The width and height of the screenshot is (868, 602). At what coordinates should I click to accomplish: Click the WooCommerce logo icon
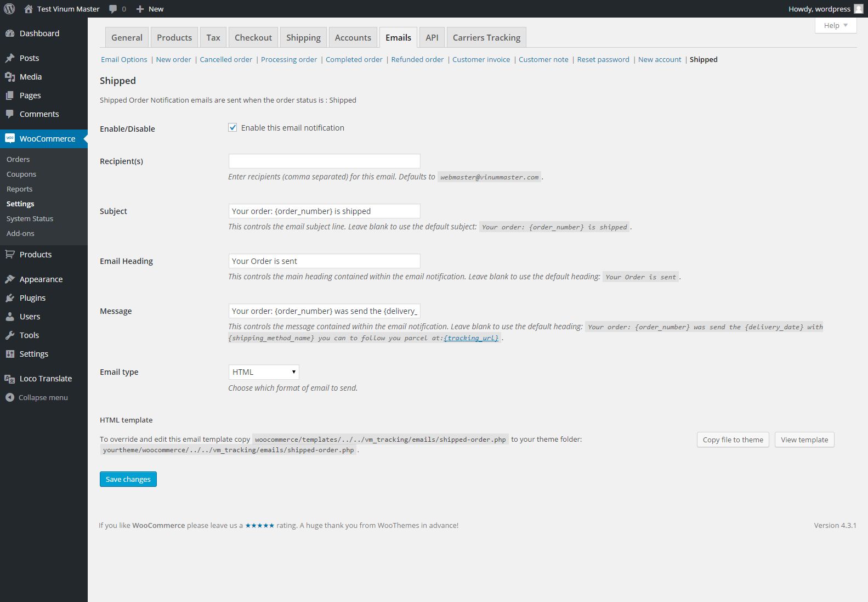tap(10, 139)
